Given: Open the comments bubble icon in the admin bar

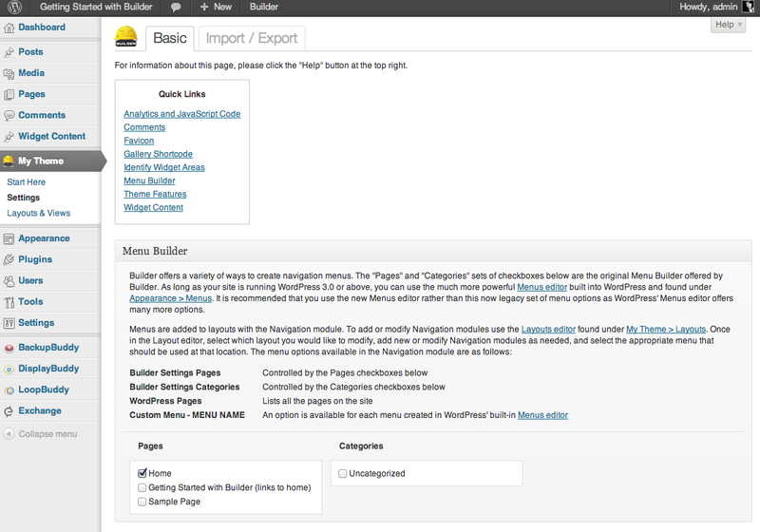Looking at the screenshot, I should (x=176, y=8).
